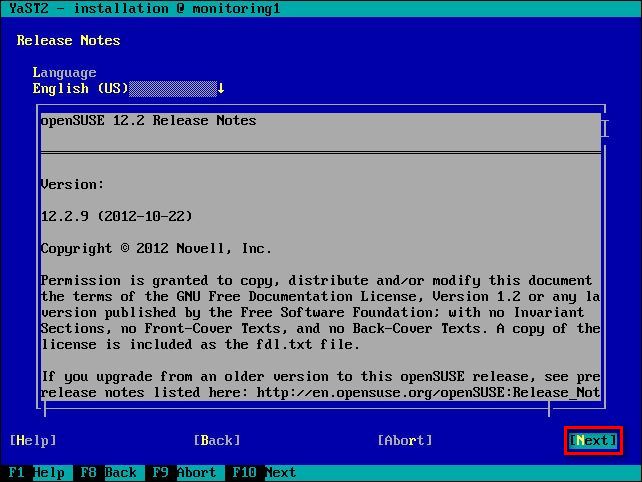642x482 pixels.
Task: Click the [Back] button
Action: click(x=217, y=440)
